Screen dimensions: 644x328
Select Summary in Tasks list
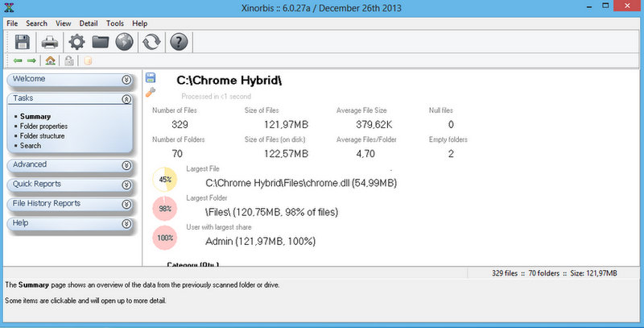(35, 116)
